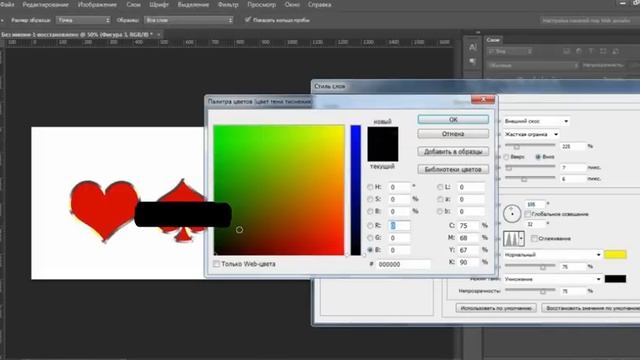Click the depth slider in Layer Style
Viewport: 640px width, 360px height.
pos(530,146)
